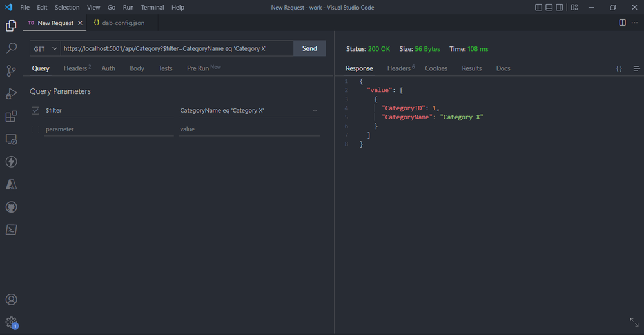
Task: Open the Explorer view in activity bar
Action: tap(11, 26)
